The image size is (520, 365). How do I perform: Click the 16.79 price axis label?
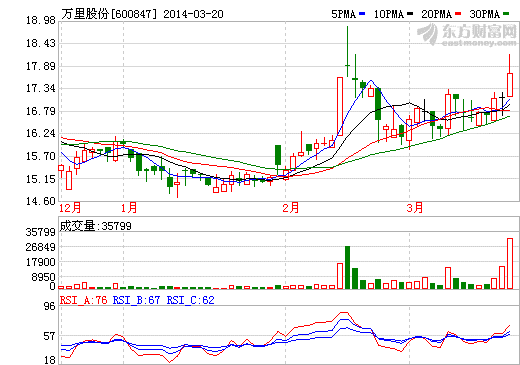pos(41,111)
